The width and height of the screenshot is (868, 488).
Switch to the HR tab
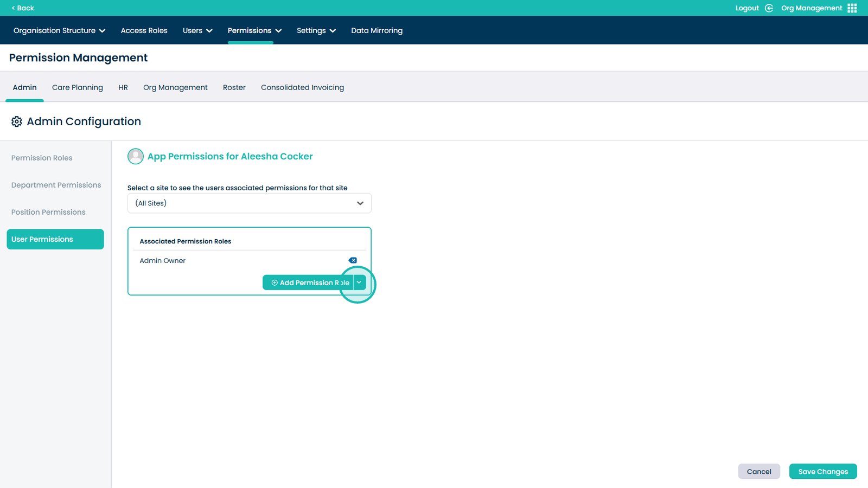click(123, 87)
